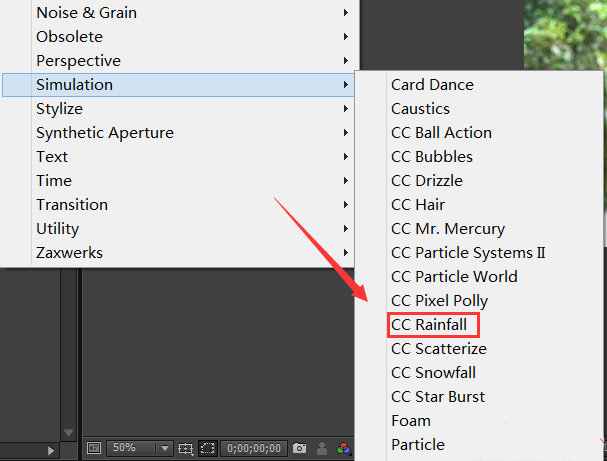The height and width of the screenshot is (461, 607).
Task: Choose CC Snowfall from Simulation submenu
Action: click(433, 373)
